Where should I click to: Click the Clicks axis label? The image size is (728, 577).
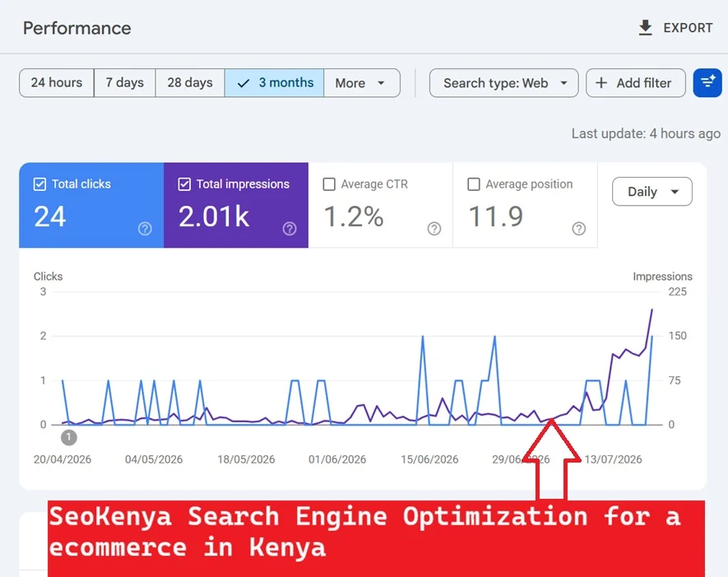click(48, 277)
